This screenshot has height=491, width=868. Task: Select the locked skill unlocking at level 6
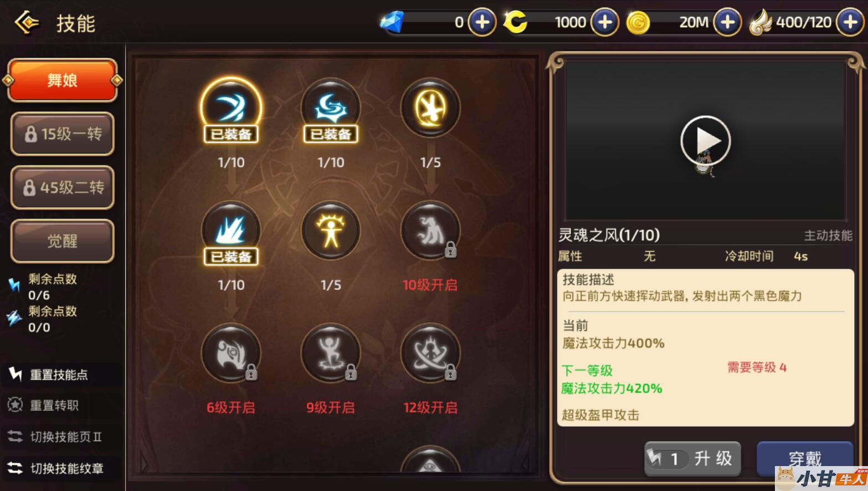[x=231, y=353]
